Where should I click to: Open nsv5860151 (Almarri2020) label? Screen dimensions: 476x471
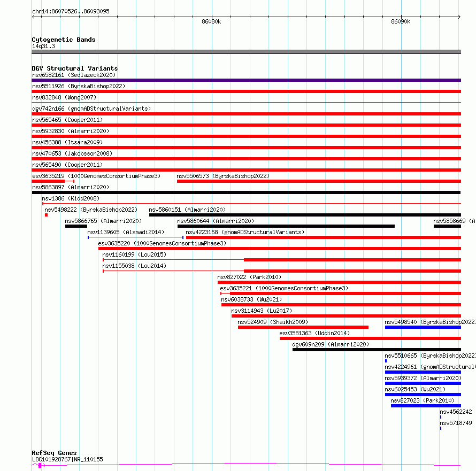tap(187, 210)
